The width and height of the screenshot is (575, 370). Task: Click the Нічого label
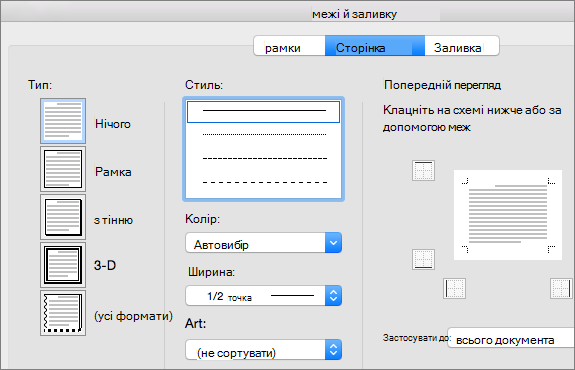[x=113, y=124]
